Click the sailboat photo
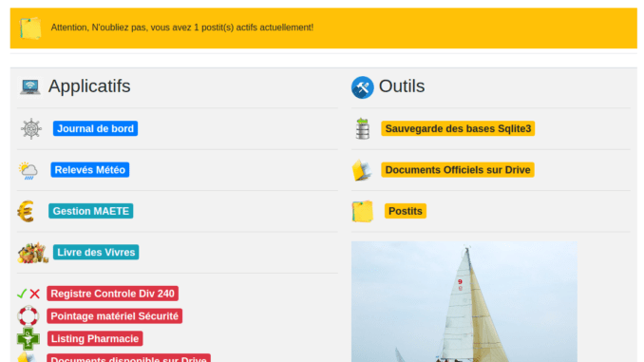The image size is (644, 362). 464,301
